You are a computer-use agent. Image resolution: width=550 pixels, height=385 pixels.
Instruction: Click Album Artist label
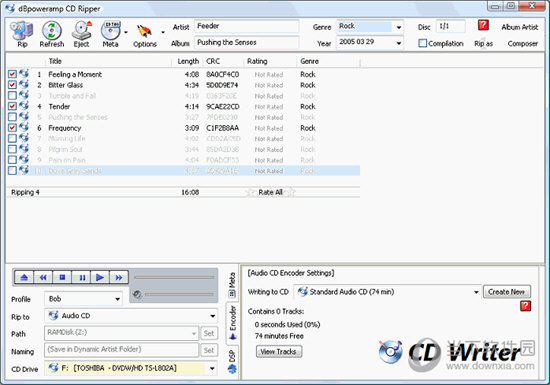pyautogui.click(x=519, y=27)
